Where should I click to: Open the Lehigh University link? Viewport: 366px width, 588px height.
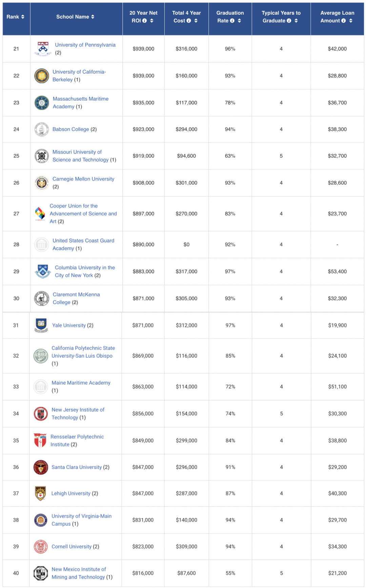(71, 493)
